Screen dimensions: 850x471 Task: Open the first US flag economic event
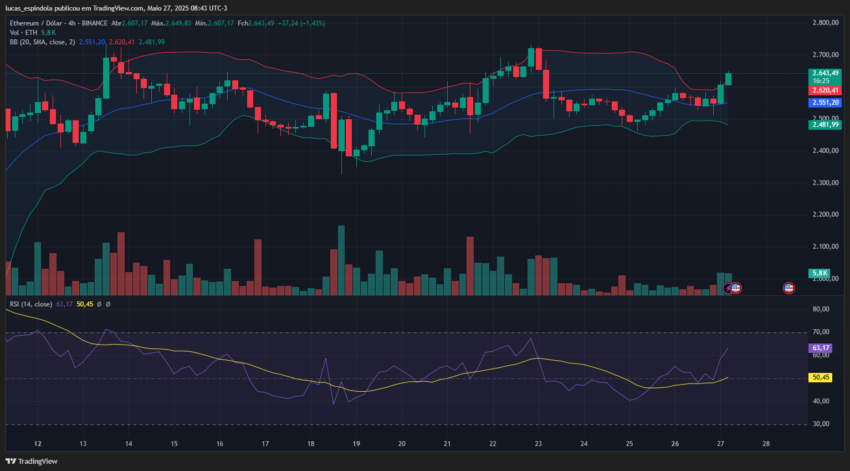coord(736,288)
